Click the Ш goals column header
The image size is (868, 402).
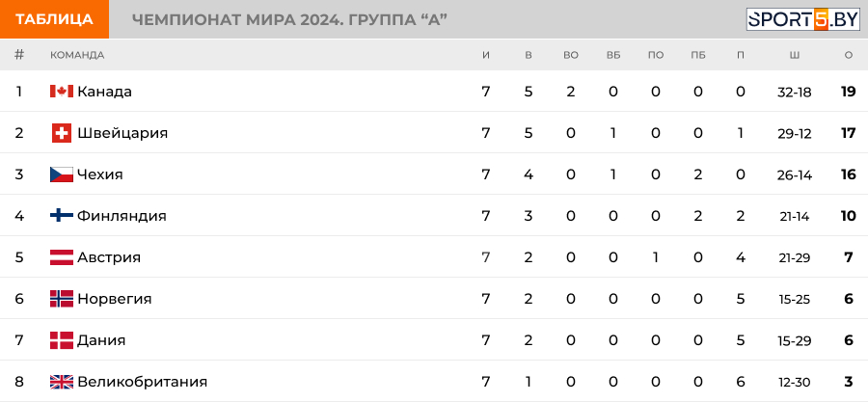pyautogui.click(x=795, y=55)
